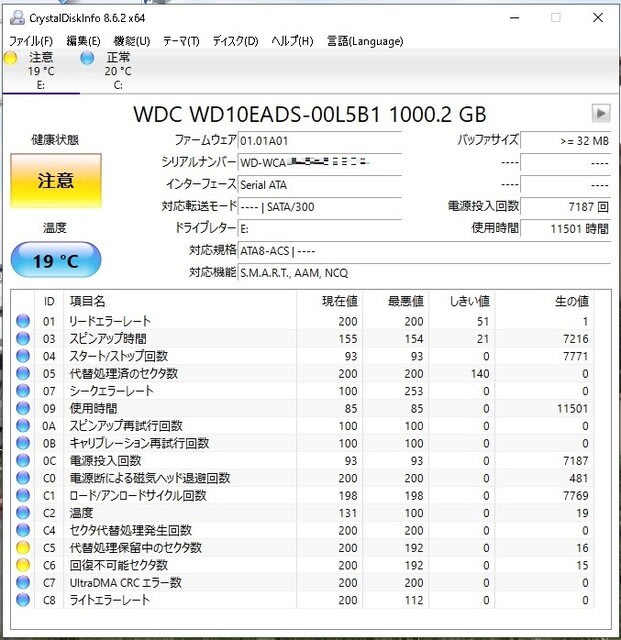Click the serial number field WD-WCA
The height and width of the screenshot is (640, 621).
click(x=320, y=162)
